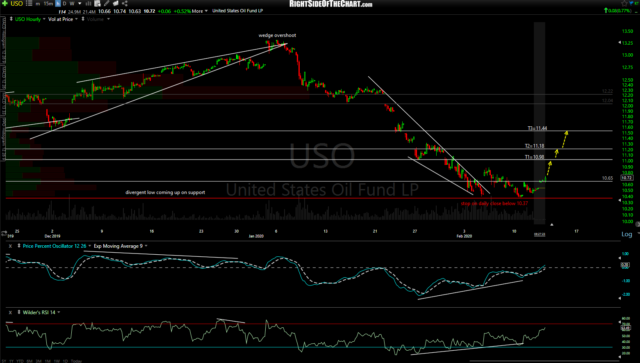This screenshot has width=640, height=363.
Task: Click the eraser icon in top toolbar
Action: click(x=116, y=3)
